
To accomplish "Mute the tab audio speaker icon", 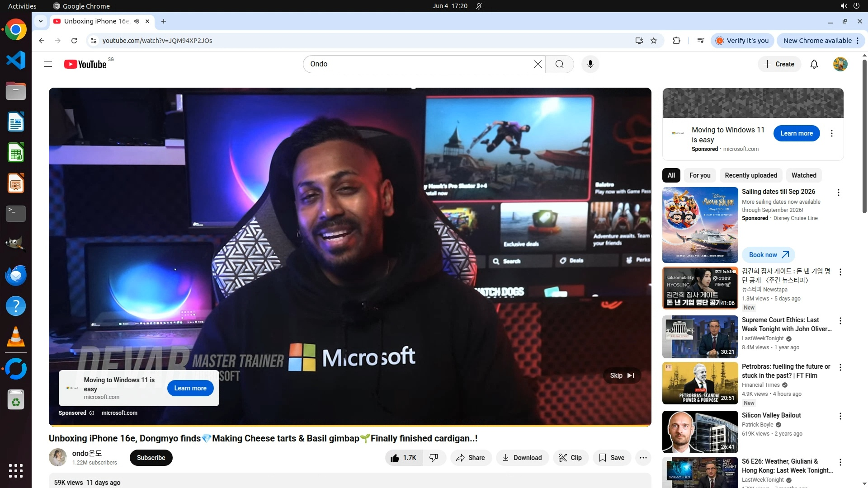I will pyautogui.click(x=137, y=21).
